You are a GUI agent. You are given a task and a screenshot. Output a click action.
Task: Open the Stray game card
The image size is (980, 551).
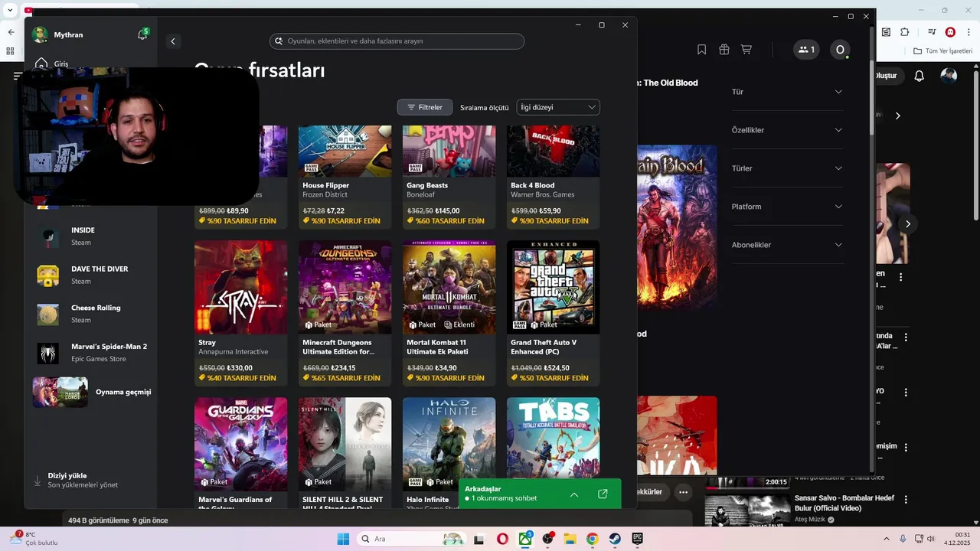[241, 313]
